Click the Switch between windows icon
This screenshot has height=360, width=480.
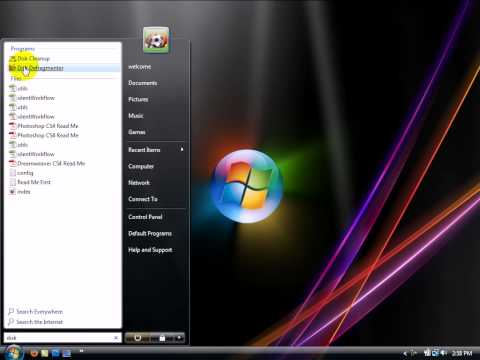(x=67, y=353)
